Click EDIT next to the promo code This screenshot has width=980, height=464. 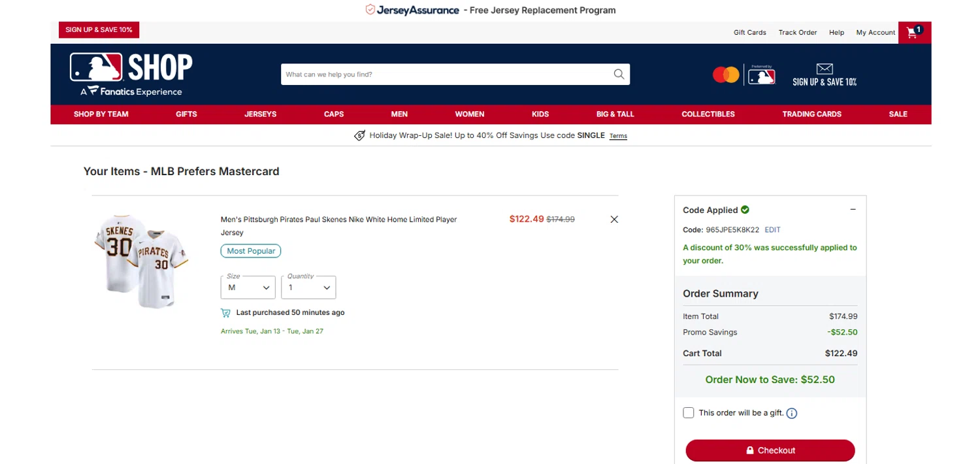click(x=772, y=230)
